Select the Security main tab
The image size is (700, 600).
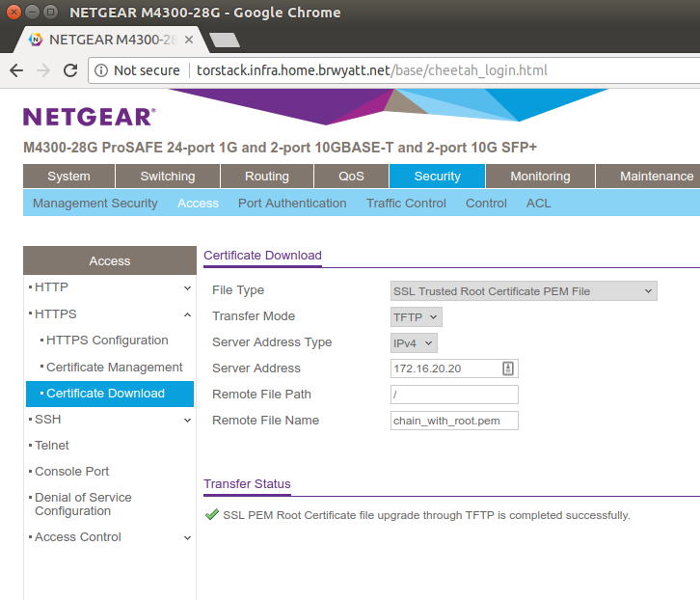[437, 176]
